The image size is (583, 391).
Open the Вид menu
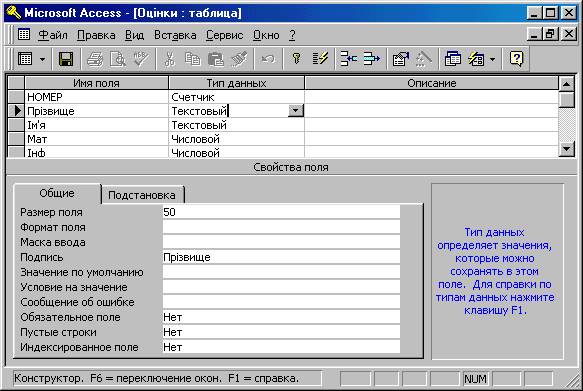pos(134,35)
